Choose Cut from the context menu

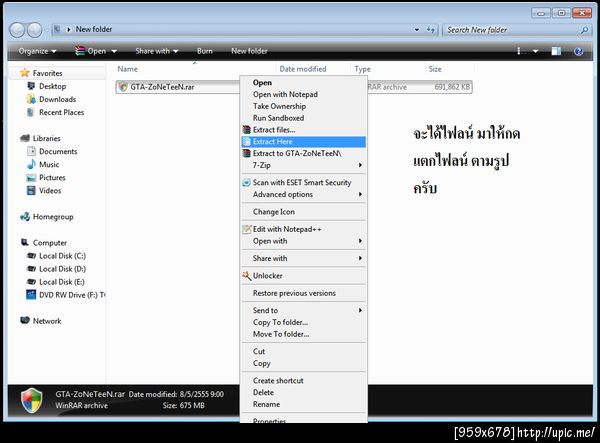coord(303,351)
